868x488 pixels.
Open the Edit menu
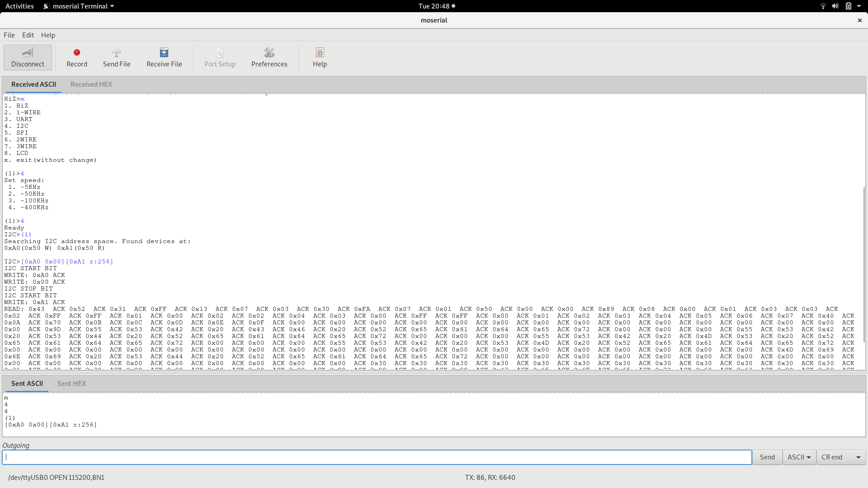[x=28, y=35]
